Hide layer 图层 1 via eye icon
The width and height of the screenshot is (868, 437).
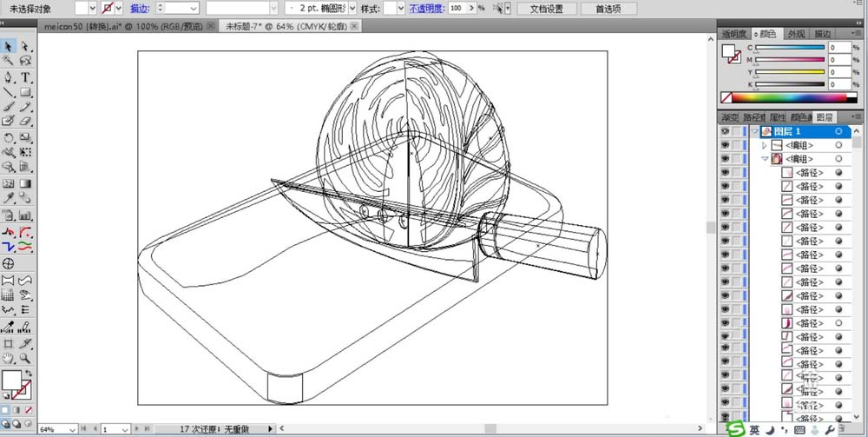pyautogui.click(x=725, y=131)
